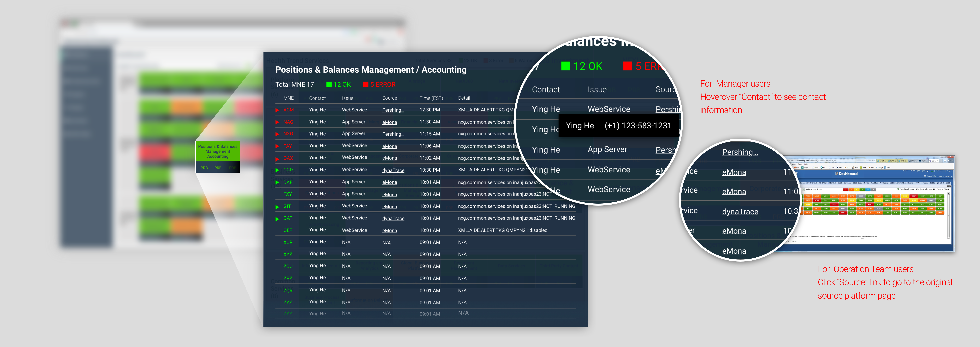
Task: Select the ACM mnemonic code
Action: (288, 110)
